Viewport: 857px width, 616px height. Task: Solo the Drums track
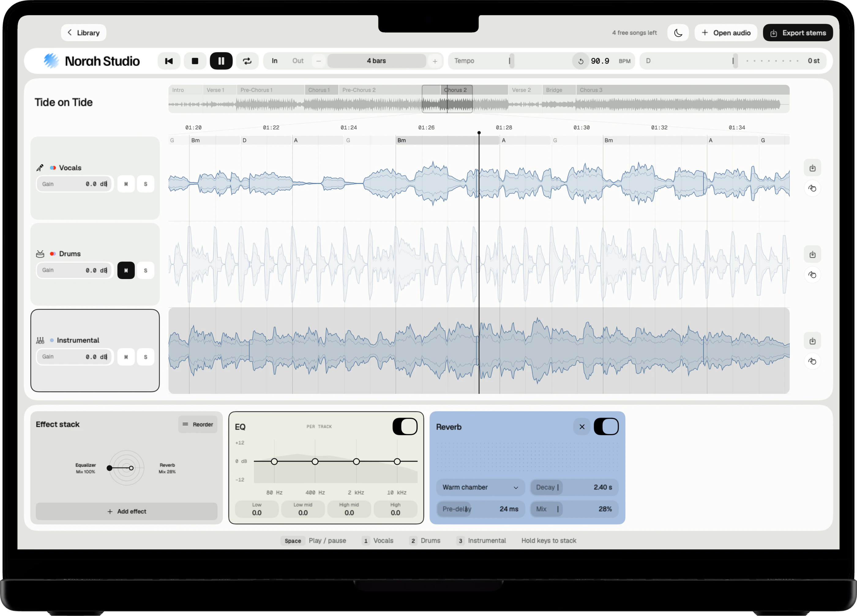[145, 271]
